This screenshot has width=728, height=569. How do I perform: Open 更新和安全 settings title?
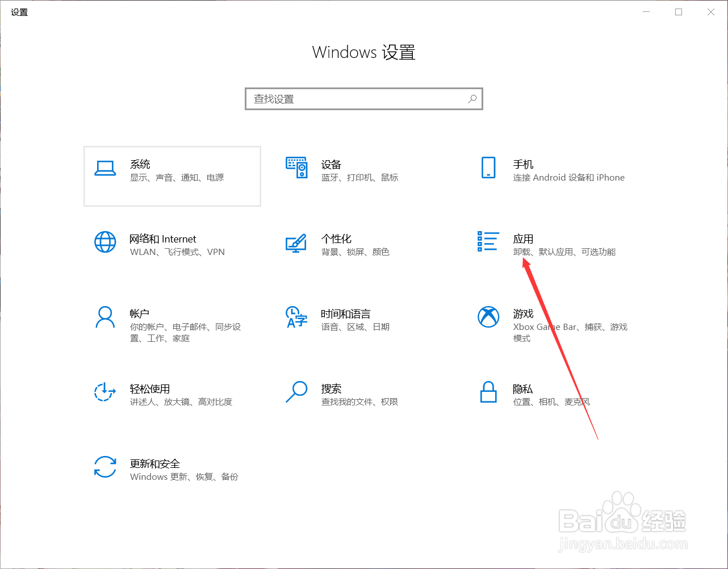155,464
